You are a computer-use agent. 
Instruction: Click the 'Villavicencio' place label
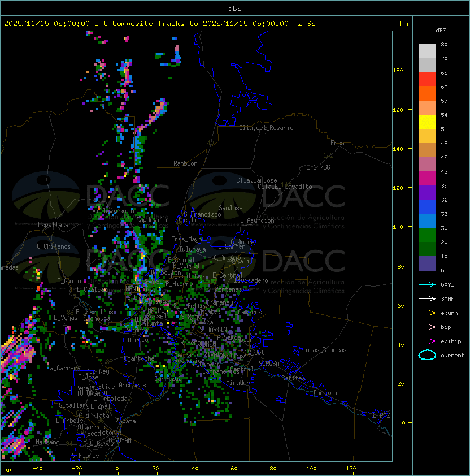coord(114,211)
